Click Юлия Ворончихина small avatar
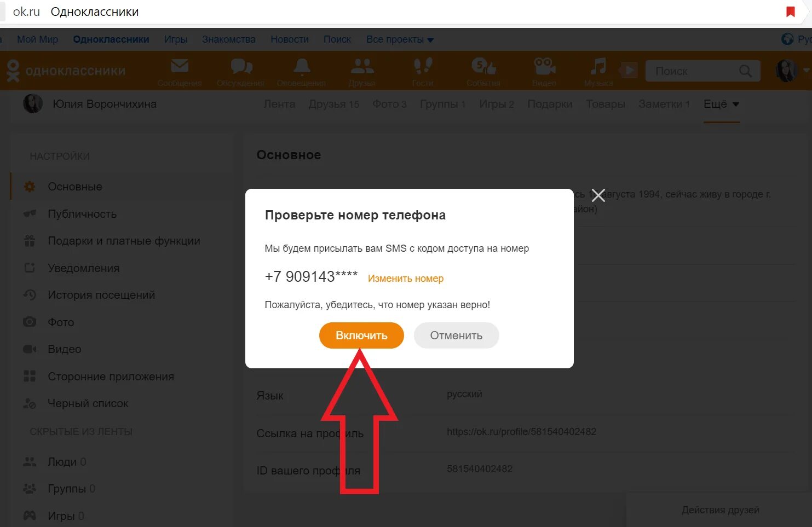 33,103
